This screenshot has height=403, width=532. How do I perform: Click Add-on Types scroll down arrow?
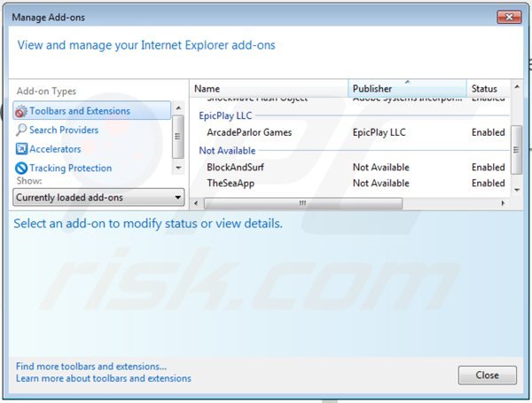(x=178, y=168)
